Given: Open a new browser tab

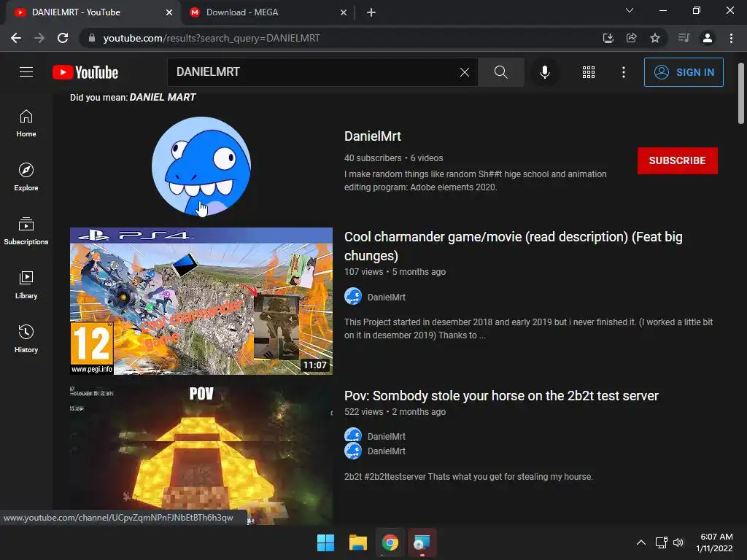Looking at the screenshot, I should (x=371, y=12).
